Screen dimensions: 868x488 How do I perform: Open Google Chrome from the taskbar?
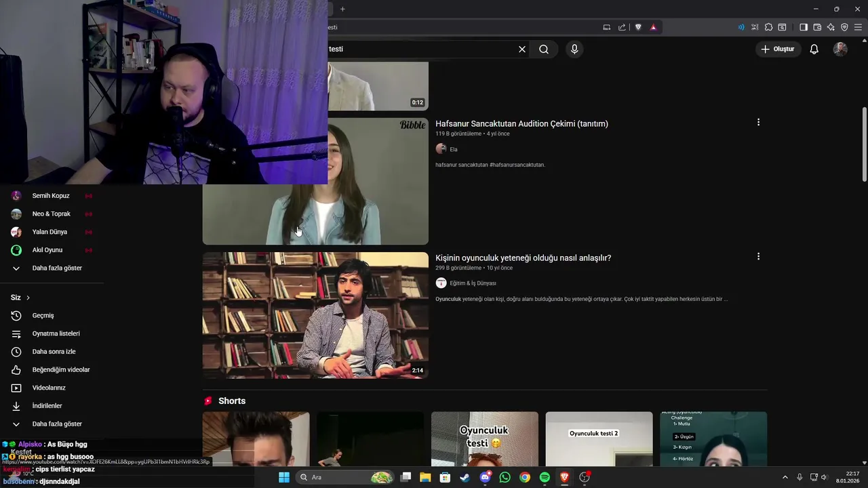[525, 477]
